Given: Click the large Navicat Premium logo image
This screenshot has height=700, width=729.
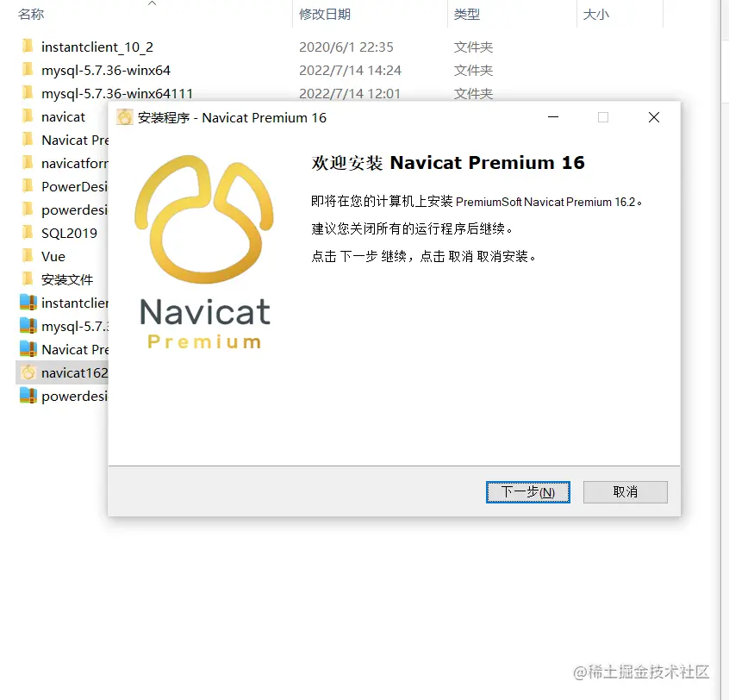Looking at the screenshot, I should click(204, 252).
